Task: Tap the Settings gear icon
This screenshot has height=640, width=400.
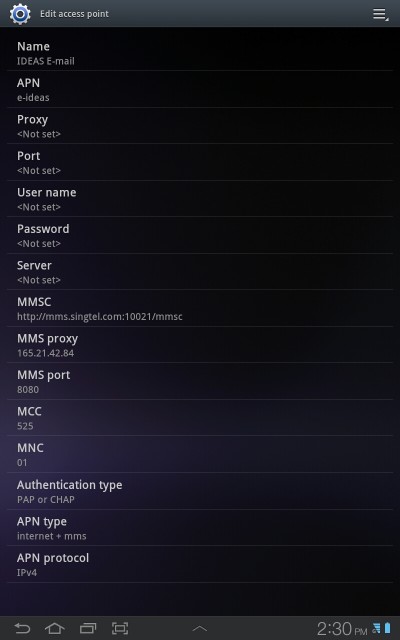Action: point(20,14)
